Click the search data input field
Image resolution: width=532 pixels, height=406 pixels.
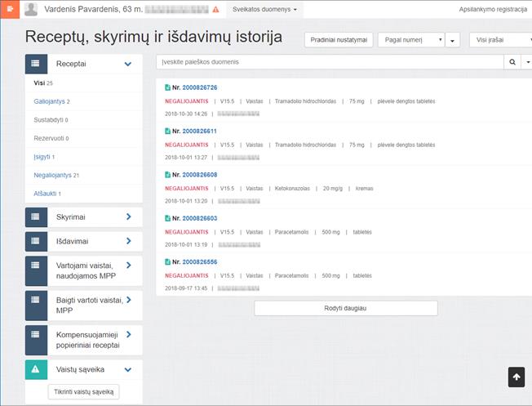point(329,62)
